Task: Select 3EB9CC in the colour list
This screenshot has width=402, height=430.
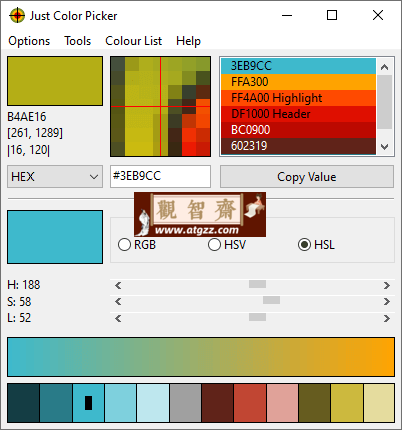Action: click(298, 66)
